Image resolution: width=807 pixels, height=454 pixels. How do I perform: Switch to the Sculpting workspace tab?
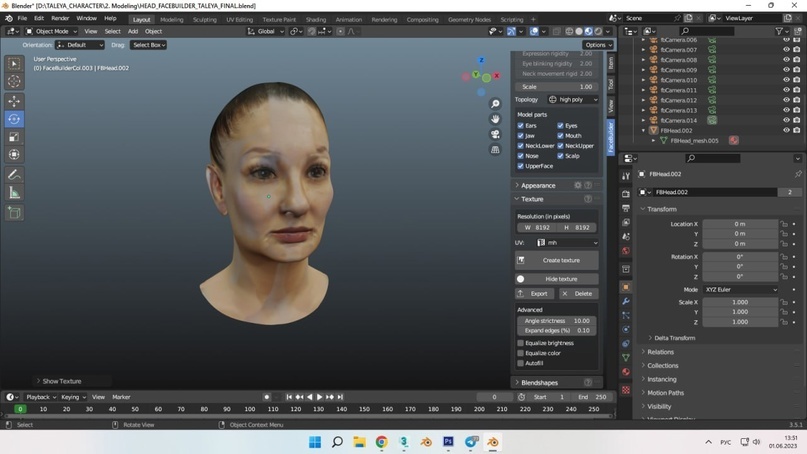pos(204,20)
